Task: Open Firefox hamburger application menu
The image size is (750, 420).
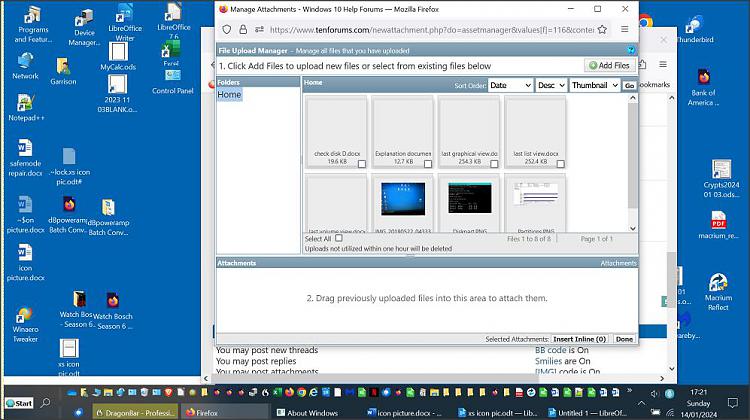Action: [625, 29]
